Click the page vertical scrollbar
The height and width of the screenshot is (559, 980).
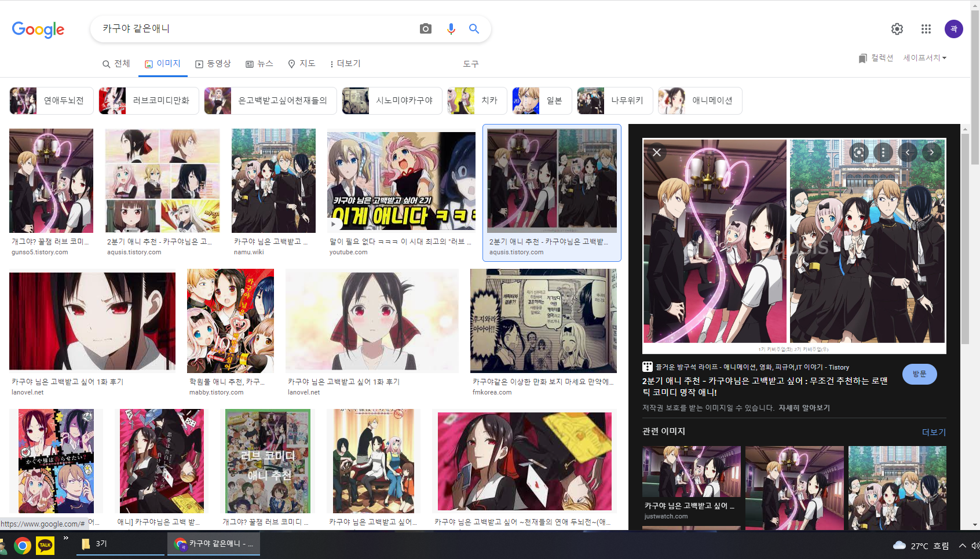pos(975,87)
